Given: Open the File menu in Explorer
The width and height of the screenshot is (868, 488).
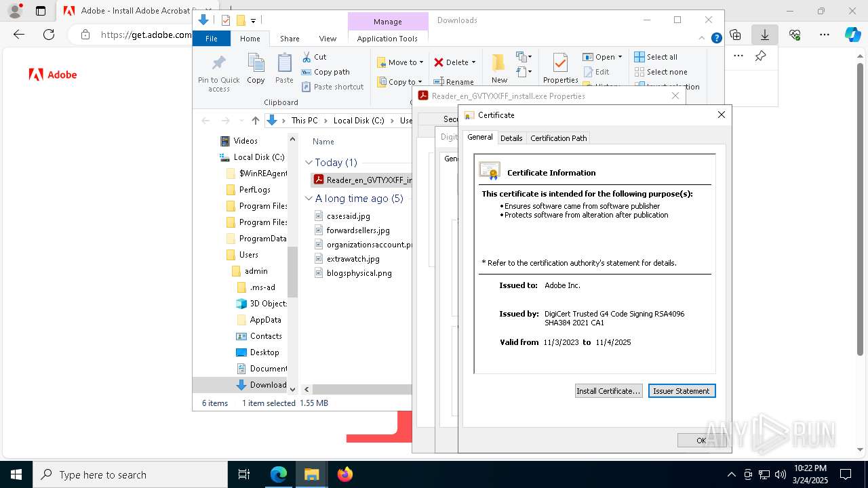Looking at the screenshot, I should [212, 39].
